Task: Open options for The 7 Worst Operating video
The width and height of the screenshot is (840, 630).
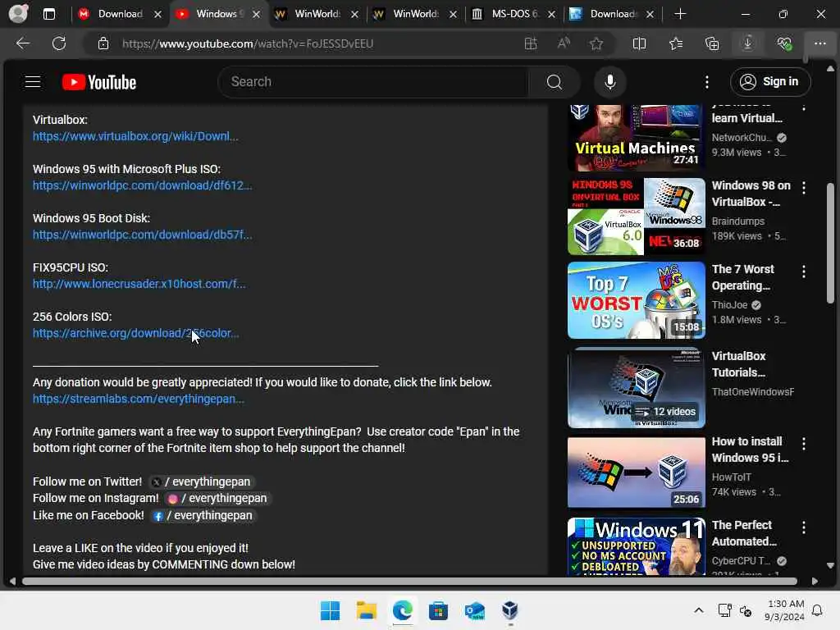Action: [804, 272]
